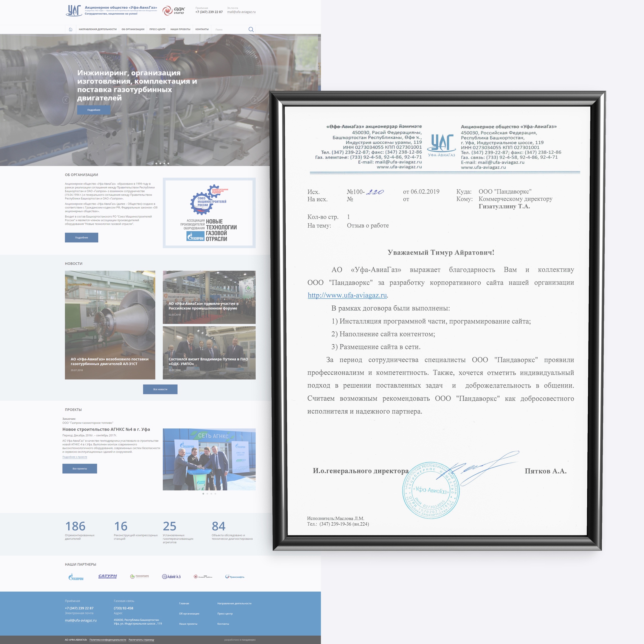This screenshot has width=644, height=644.
Task: Click the СЕТЬ АГНКС project photo
Action: tap(209, 459)
